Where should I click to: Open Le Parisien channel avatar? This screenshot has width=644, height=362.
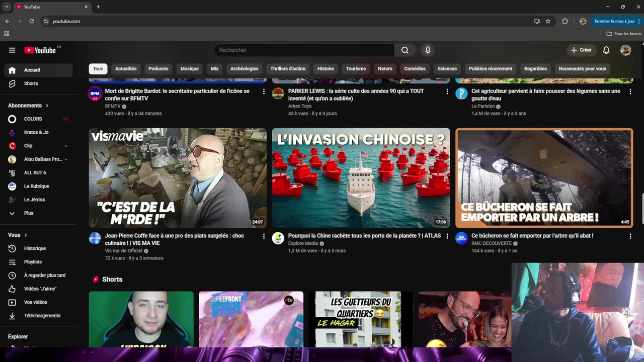coord(461,94)
